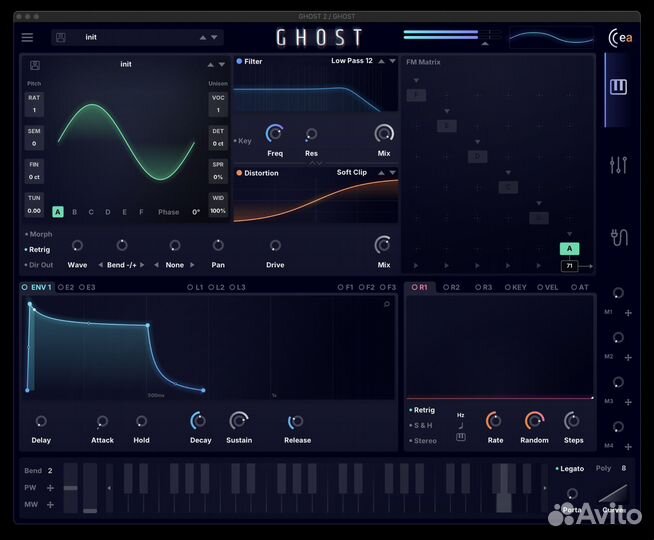
Task: Click the Phase 0° value field
Action: [x=196, y=212]
